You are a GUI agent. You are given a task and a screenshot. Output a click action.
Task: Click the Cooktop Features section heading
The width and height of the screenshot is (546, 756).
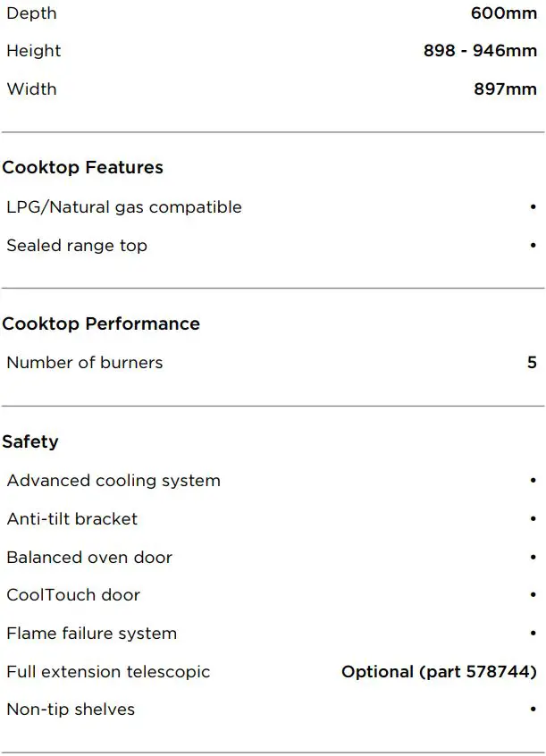click(82, 168)
